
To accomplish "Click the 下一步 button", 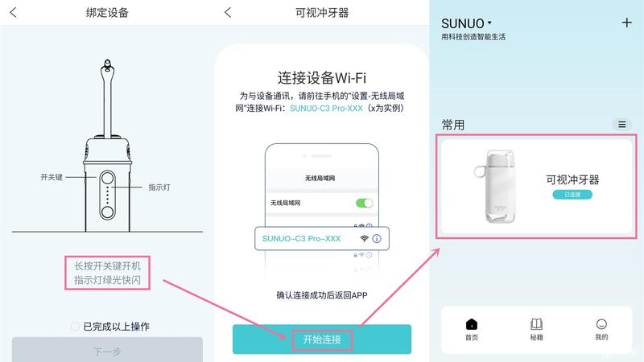I will tap(107, 350).
